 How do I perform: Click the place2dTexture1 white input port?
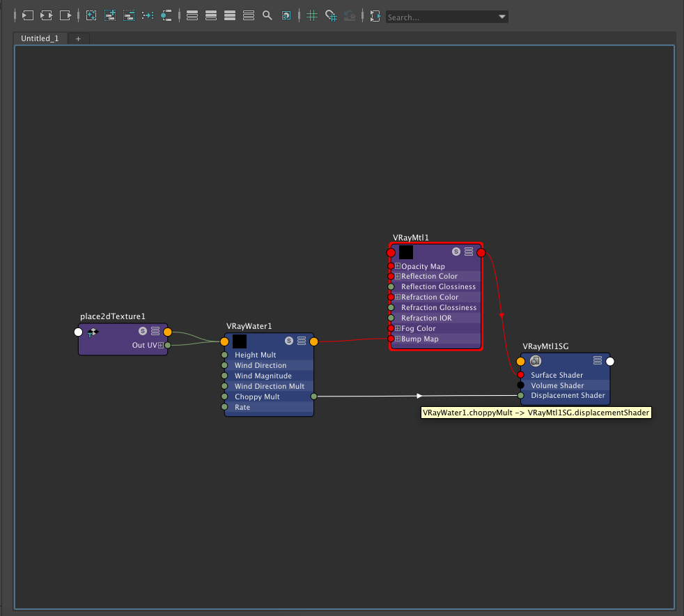[x=78, y=332]
